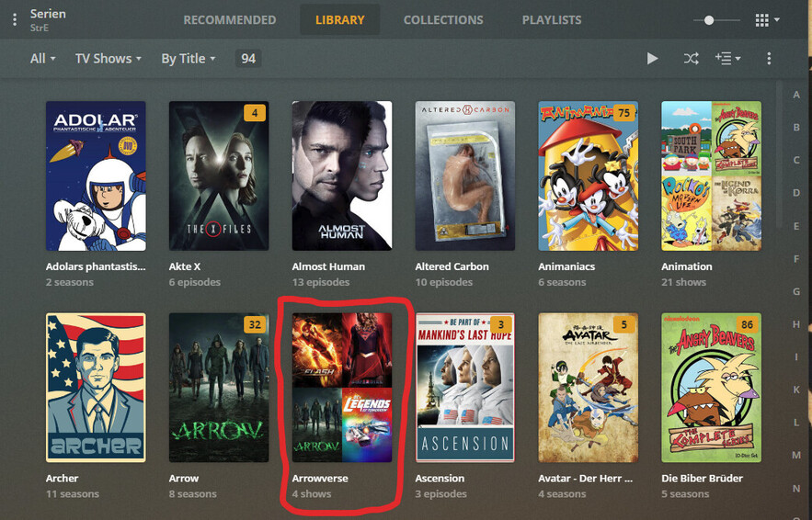Screen dimensions: 812x520
Task: Open the Angry Beavers poster
Action: [711, 388]
